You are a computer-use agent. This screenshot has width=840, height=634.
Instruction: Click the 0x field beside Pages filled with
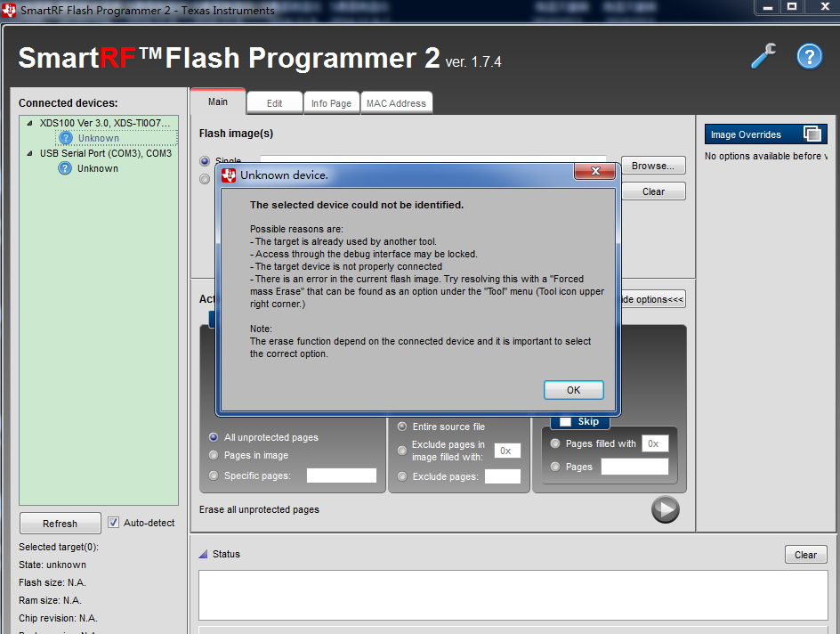coord(655,443)
